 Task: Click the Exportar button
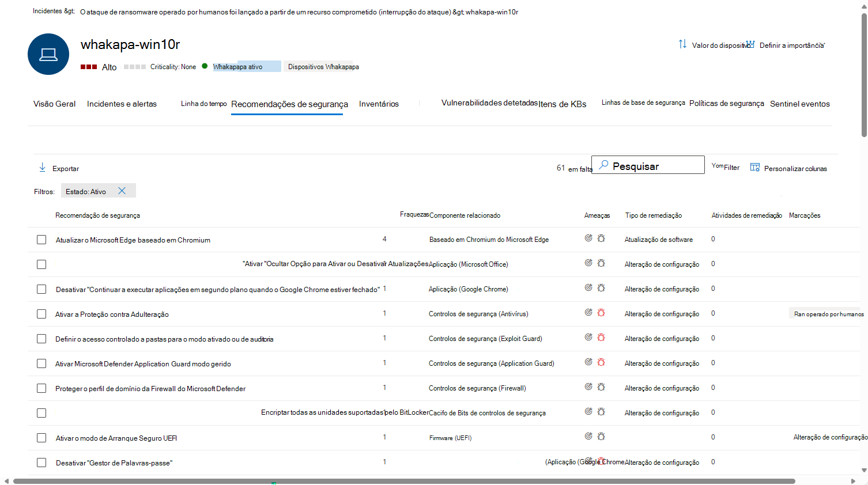[59, 168]
